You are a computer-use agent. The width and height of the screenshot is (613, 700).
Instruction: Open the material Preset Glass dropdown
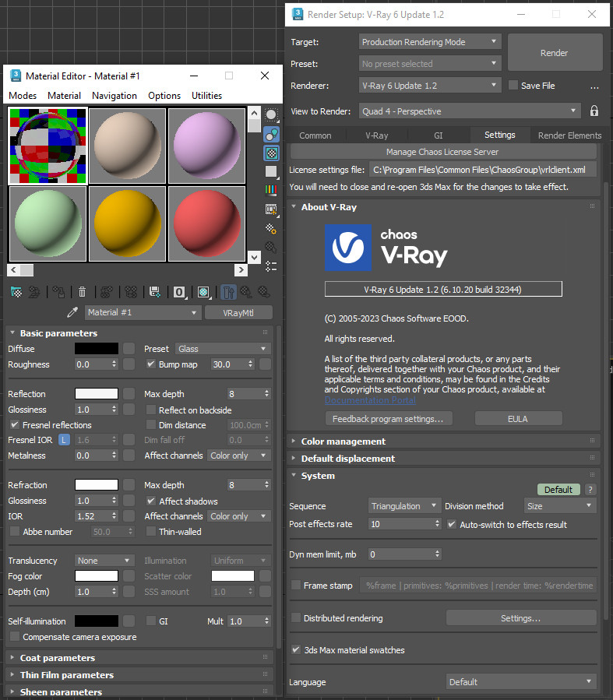[223, 349]
